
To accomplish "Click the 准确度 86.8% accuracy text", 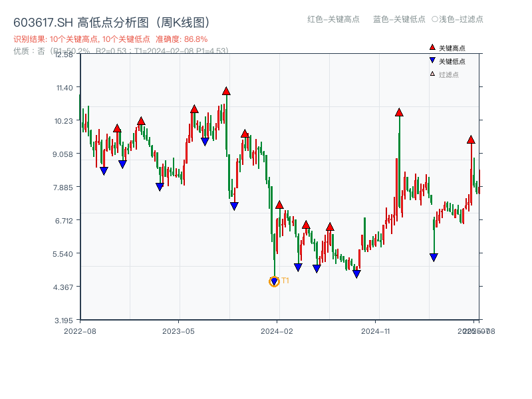I will (x=183, y=39).
